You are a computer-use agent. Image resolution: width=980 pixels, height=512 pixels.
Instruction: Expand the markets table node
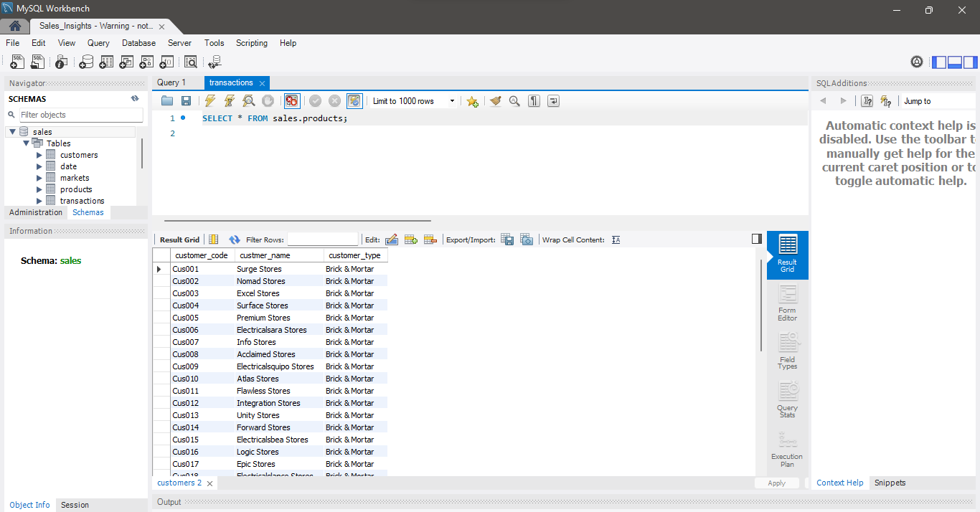pos(39,178)
